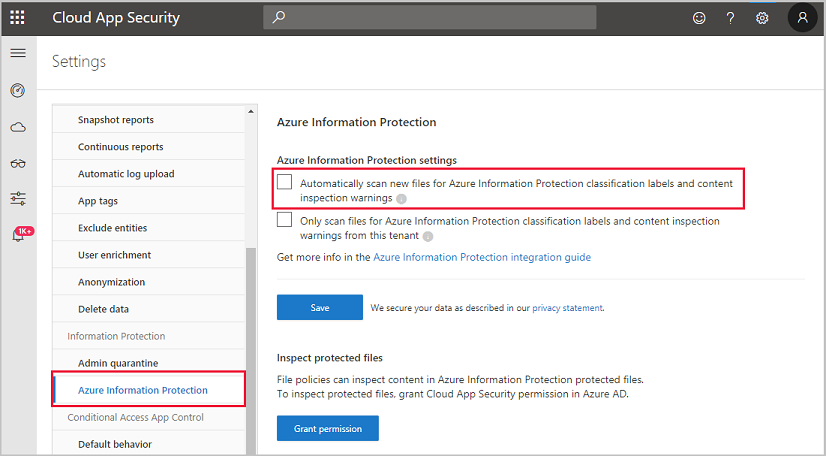Open the Alerts bell icon
The height and width of the screenshot is (456, 826).
coord(17,235)
